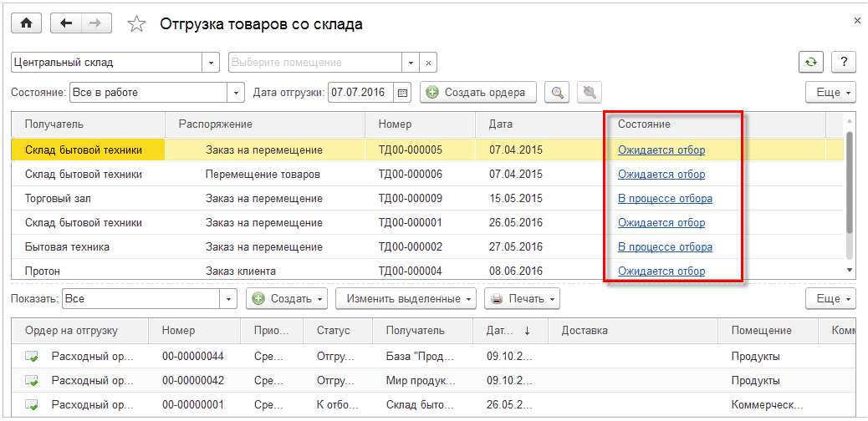Clear the room selection with X button

coord(428,63)
